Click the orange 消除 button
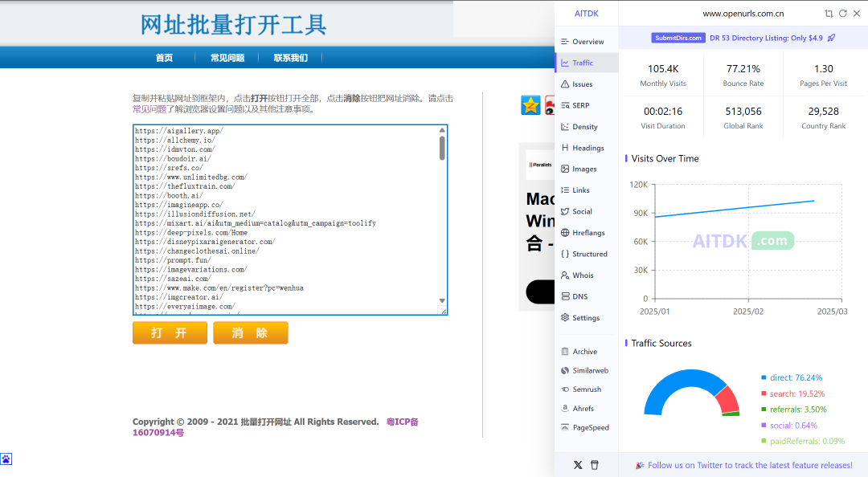 (x=251, y=332)
